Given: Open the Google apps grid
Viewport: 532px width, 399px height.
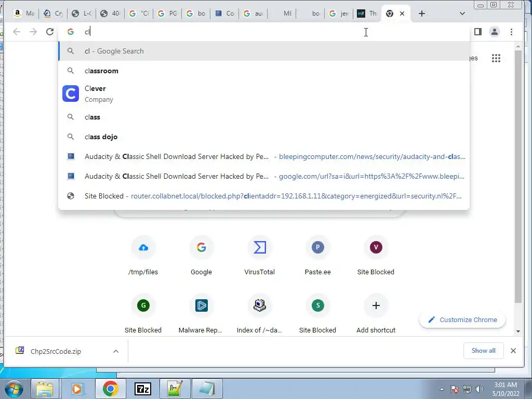Looking at the screenshot, I should pyautogui.click(x=496, y=58).
